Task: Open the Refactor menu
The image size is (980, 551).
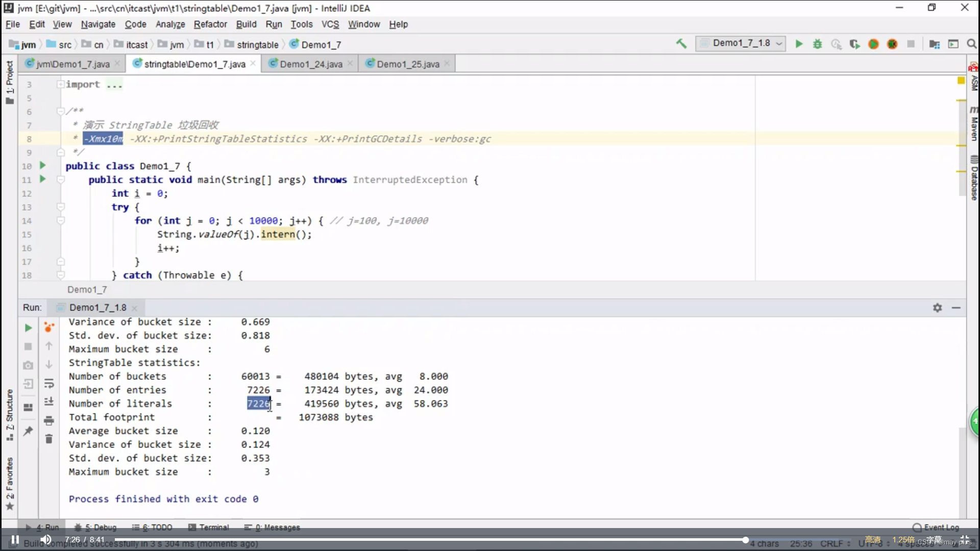Action: click(x=210, y=24)
